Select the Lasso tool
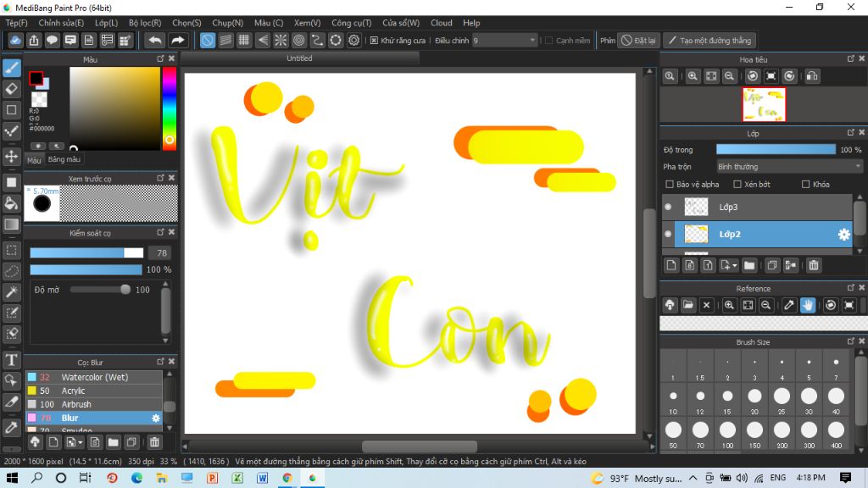The image size is (868, 488). pos(12,271)
